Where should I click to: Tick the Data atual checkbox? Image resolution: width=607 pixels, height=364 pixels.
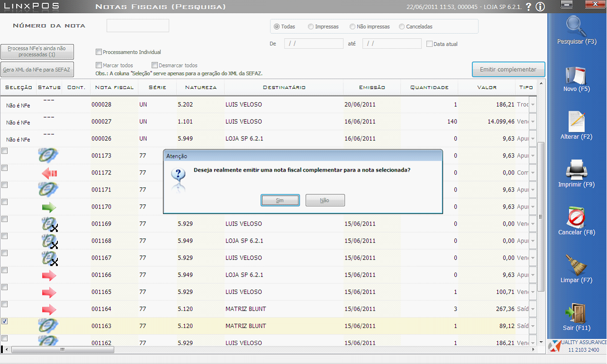429,44
